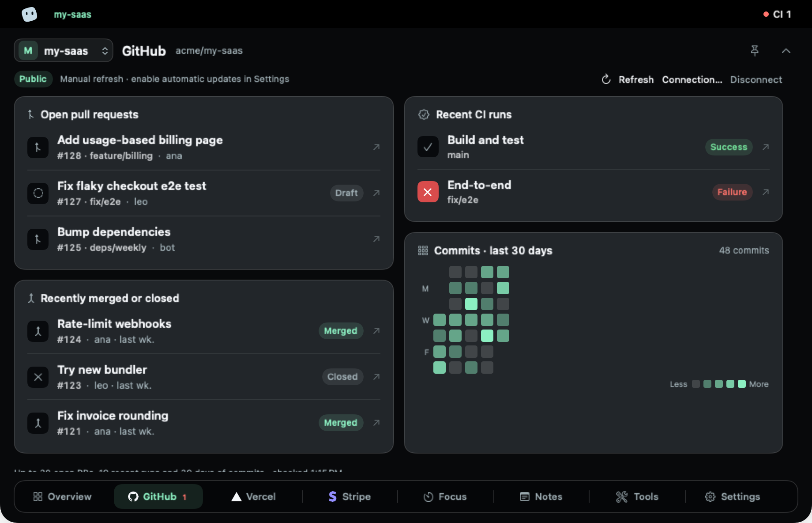Switch to the Vercel tab
The width and height of the screenshot is (812, 523).
tap(254, 496)
